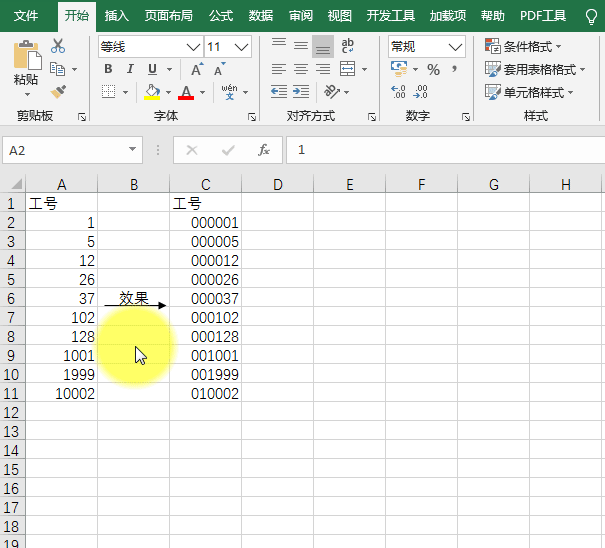605x548 pixels.
Task: Click the Paste clipboard icon
Action: (x=27, y=62)
